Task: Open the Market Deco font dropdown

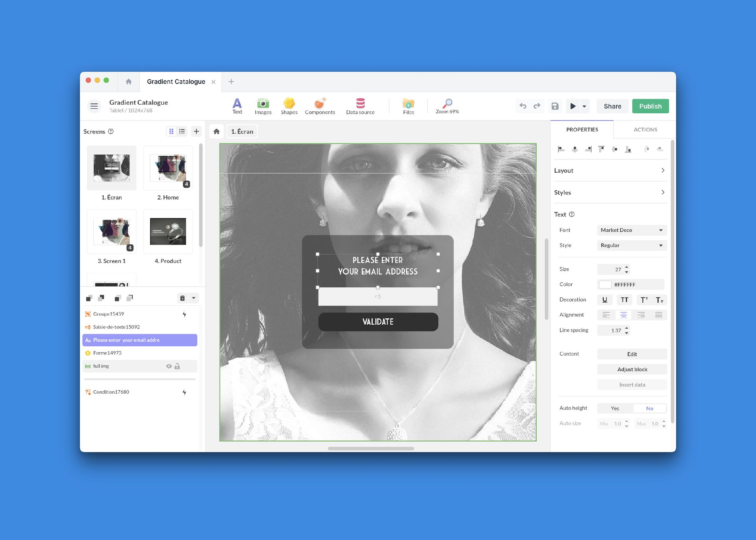Action: point(632,230)
